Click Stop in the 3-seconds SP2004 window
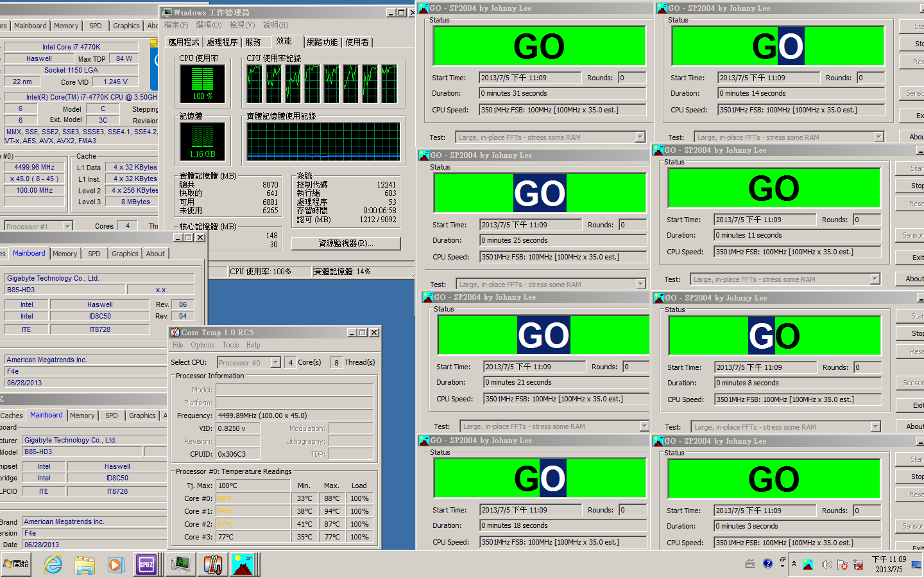 coord(910,477)
